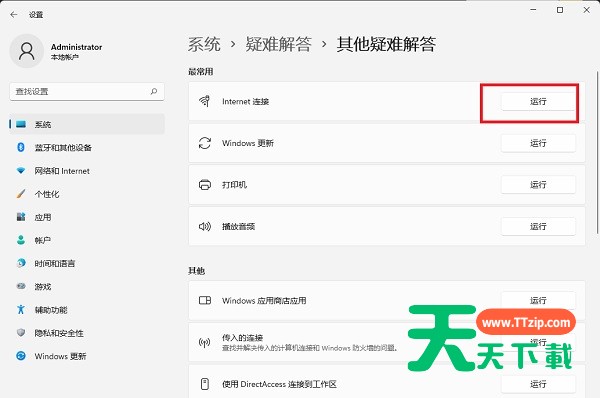The height and width of the screenshot is (398, 600).
Task: Select 帐户 menu entry
Action: click(x=87, y=240)
